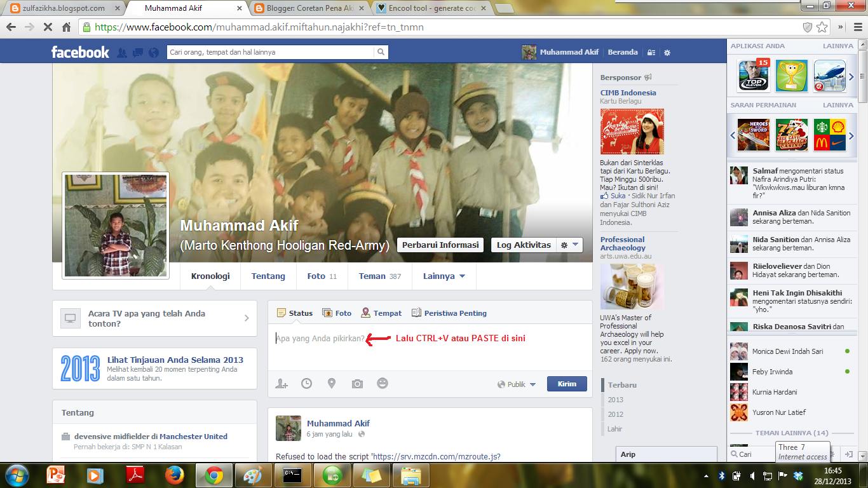Open the Publik audience dropdown
This screenshot has width=868, height=488.
point(515,384)
